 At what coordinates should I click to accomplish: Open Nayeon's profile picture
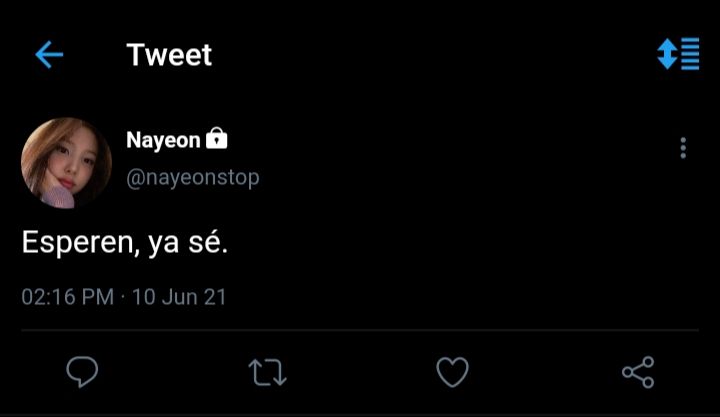click(67, 163)
